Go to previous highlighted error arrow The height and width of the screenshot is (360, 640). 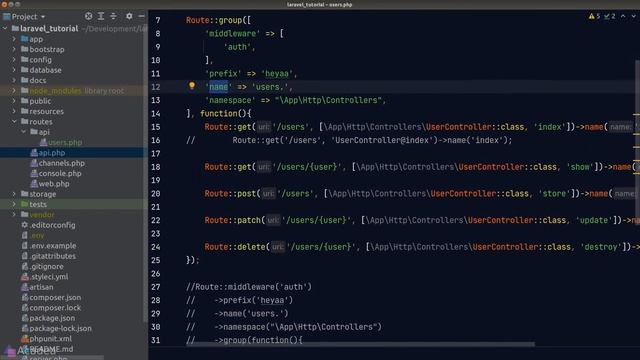coord(623,16)
